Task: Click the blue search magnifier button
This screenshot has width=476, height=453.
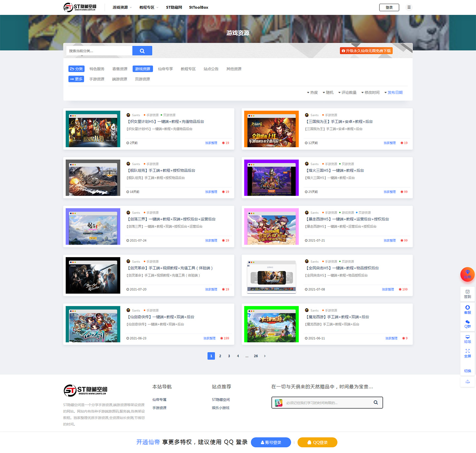Action: pyautogui.click(x=142, y=51)
